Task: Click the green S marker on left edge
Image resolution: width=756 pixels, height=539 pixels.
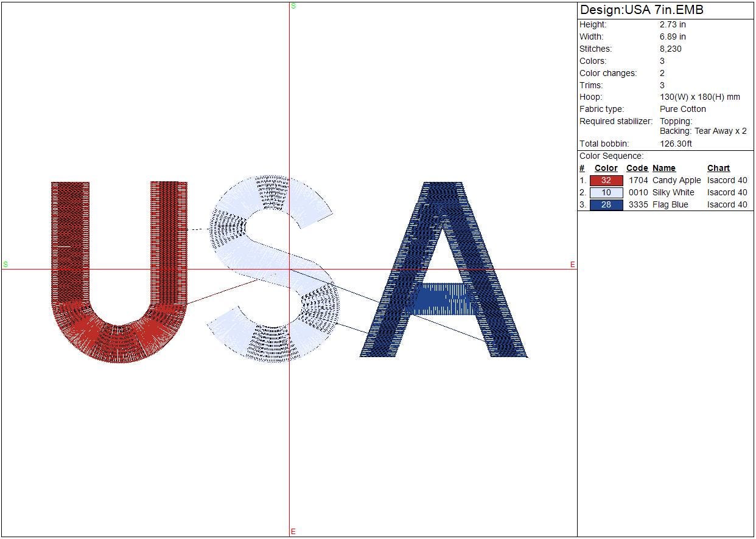Action: point(5,265)
